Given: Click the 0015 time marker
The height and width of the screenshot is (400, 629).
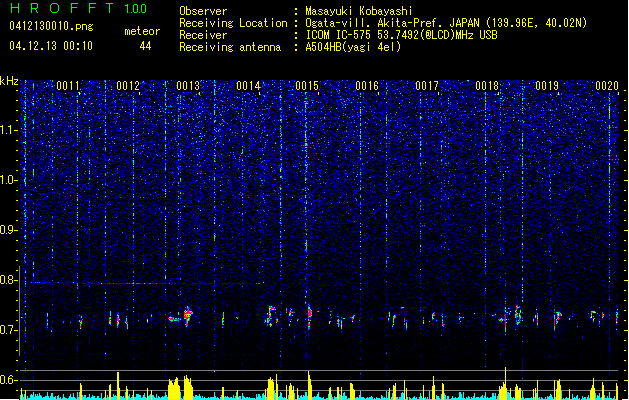Looking at the screenshot, I should pos(307,86).
